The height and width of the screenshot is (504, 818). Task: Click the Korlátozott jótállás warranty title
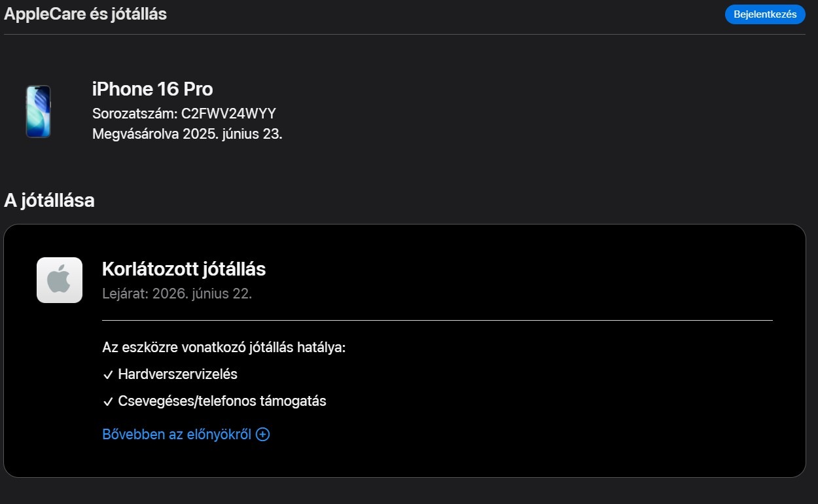pyautogui.click(x=184, y=269)
